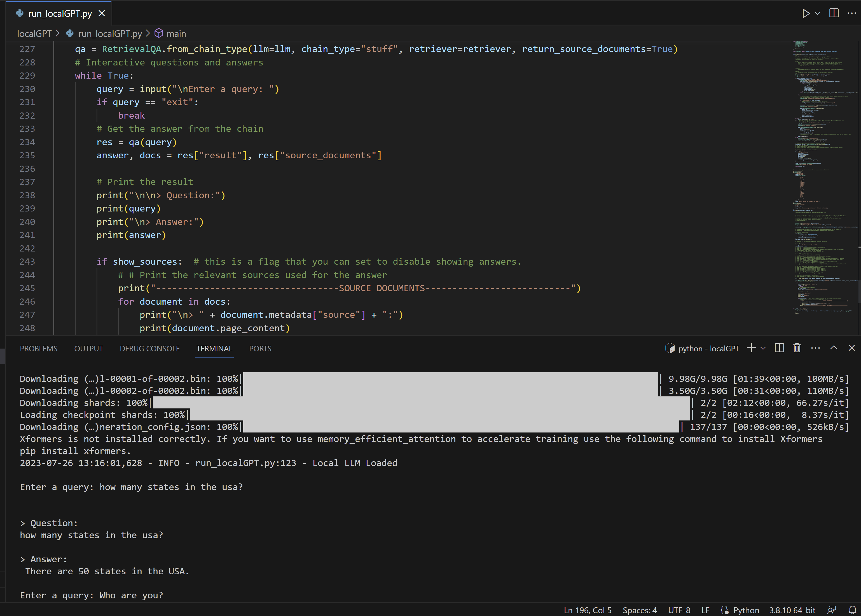Click the 'while True:' code line
Screen dimensions: 861x616
[104, 76]
